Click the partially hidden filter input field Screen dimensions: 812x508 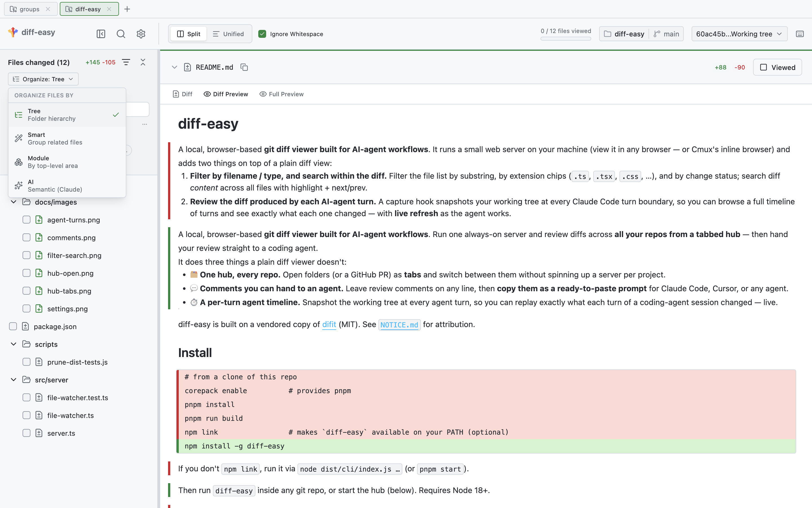point(138,110)
